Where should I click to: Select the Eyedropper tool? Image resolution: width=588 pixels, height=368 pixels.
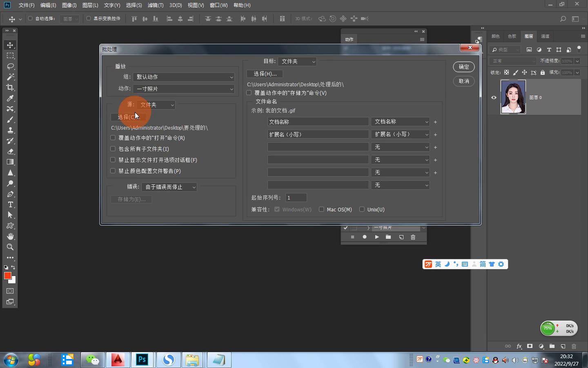point(10,98)
